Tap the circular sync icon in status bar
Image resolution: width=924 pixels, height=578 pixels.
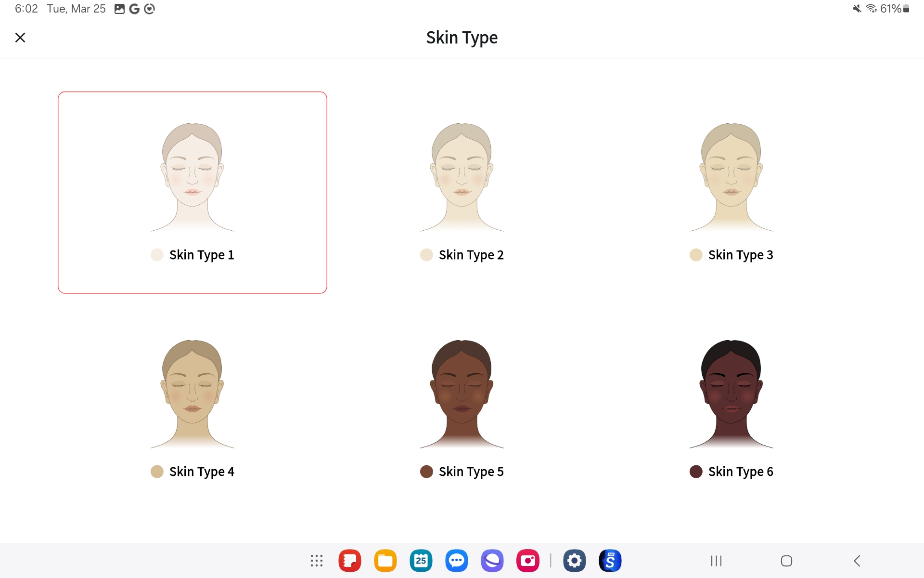[x=150, y=9]
